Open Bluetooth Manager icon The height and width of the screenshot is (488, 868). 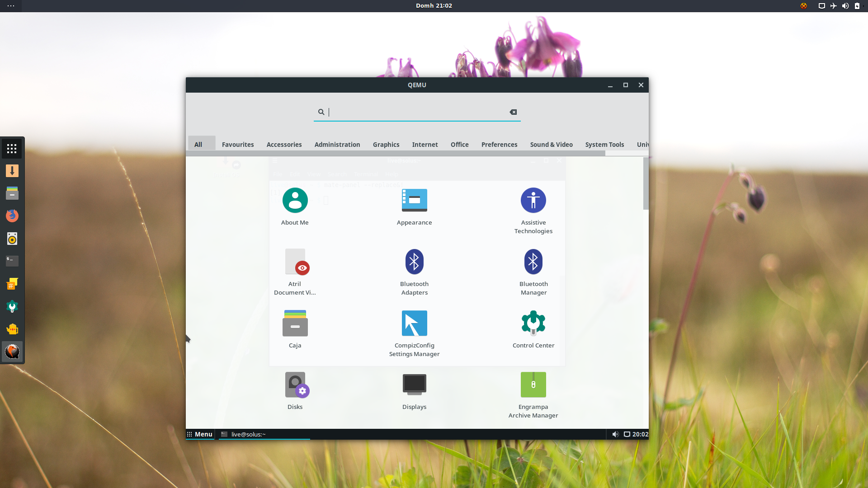click(x=533, y=262)
